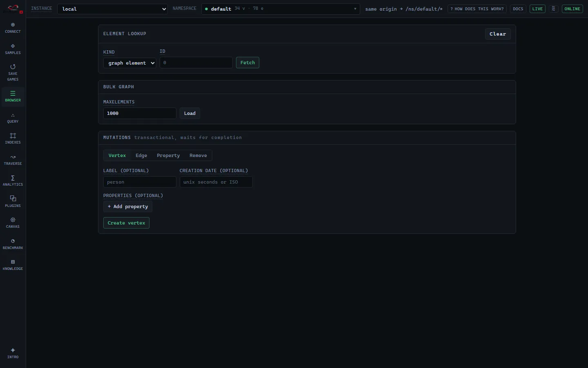This screenshot has width=588, height=368.
Task: Go to the Query section
Action: coord(13,118)
